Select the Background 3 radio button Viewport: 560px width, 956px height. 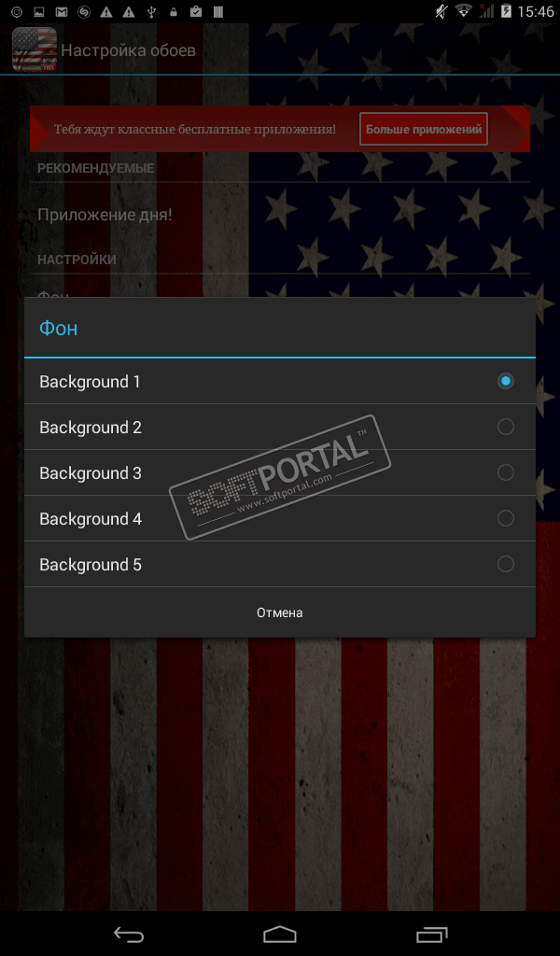pyautogui.click(x=505, y=472)
